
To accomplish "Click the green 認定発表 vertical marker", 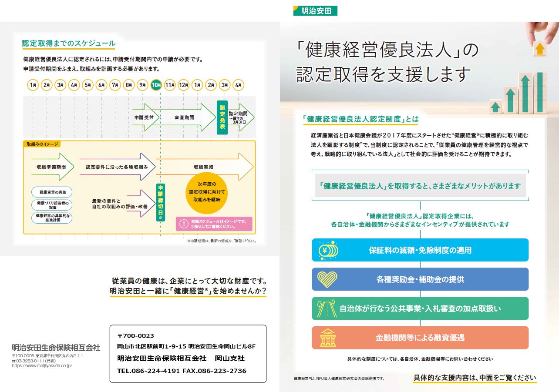I will (222, 117).
